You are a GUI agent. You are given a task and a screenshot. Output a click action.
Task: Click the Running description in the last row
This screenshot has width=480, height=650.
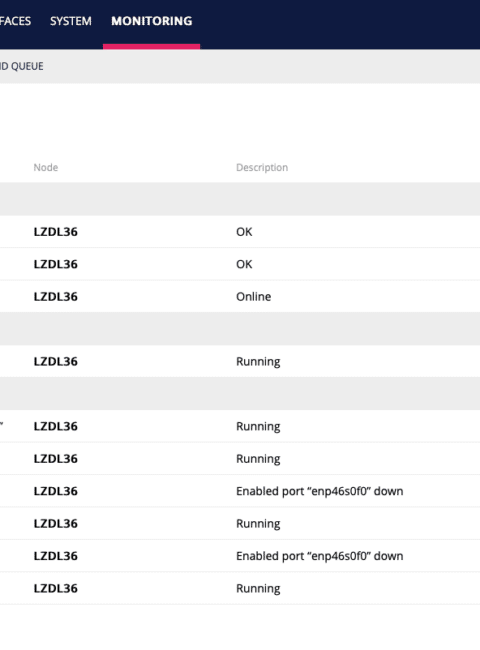click(x=258, y=589)
